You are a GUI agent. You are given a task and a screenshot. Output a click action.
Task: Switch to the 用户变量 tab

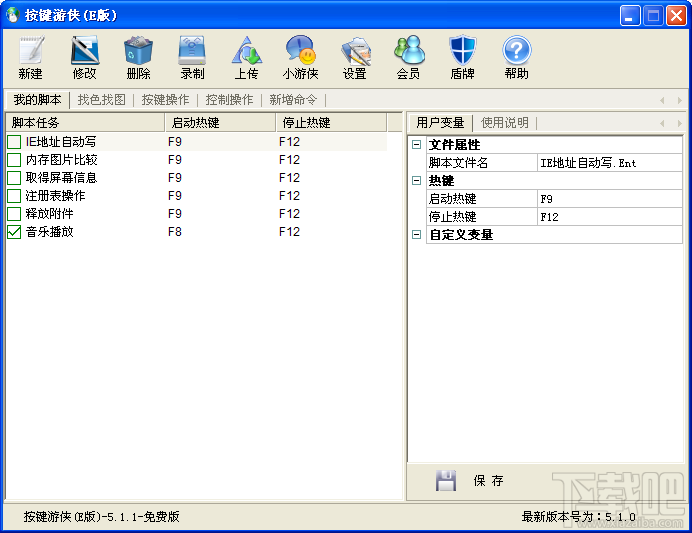(440, 123)
